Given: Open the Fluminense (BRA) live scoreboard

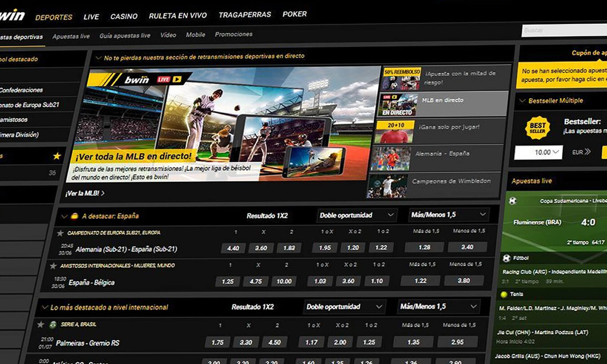Looking at the screenshot, I should (x=556, y=222).
